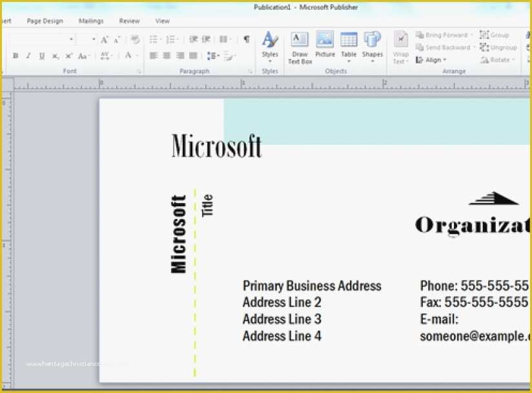532x393 pixels.
Task: Justify paragraph text
Action: click(x=194, y=56)
